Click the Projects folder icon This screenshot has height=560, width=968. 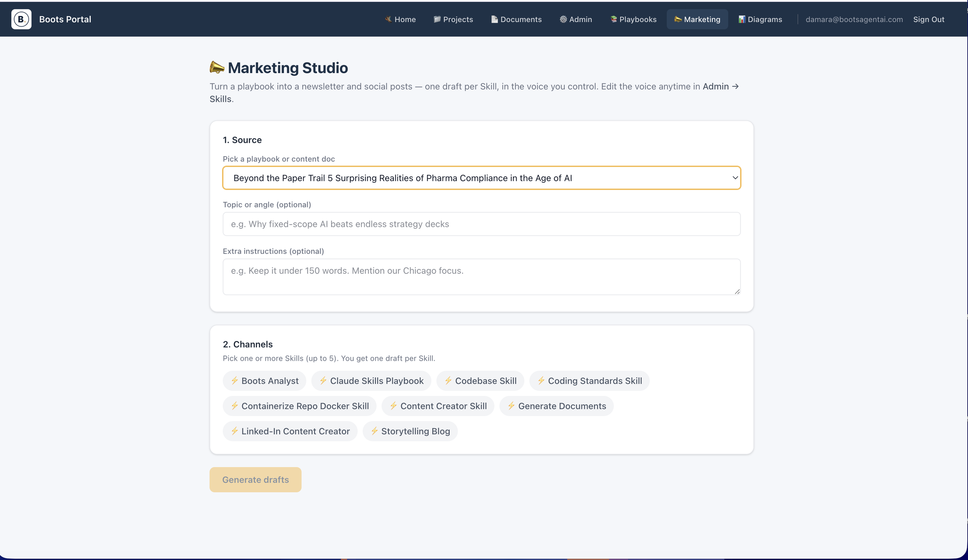point(437,19)
